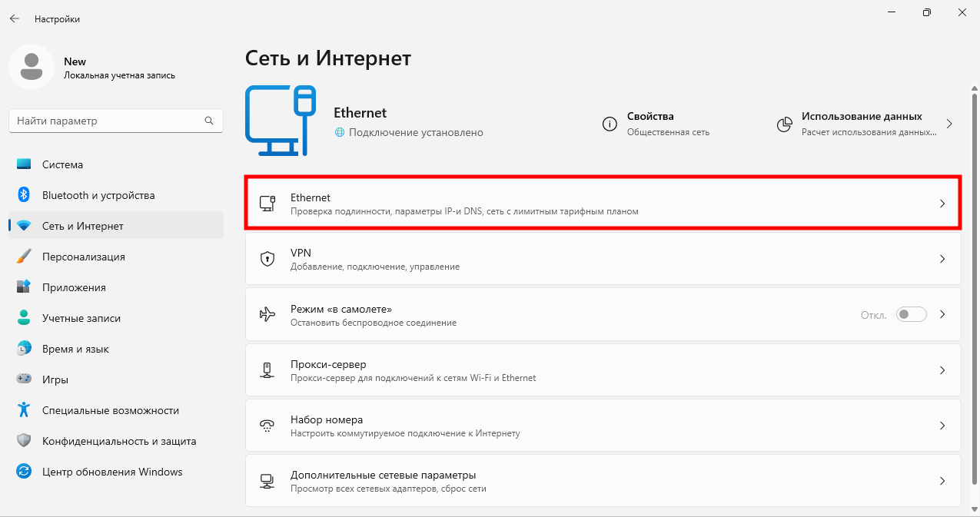Click the Набор номера phone icon

tap(267, 426)
